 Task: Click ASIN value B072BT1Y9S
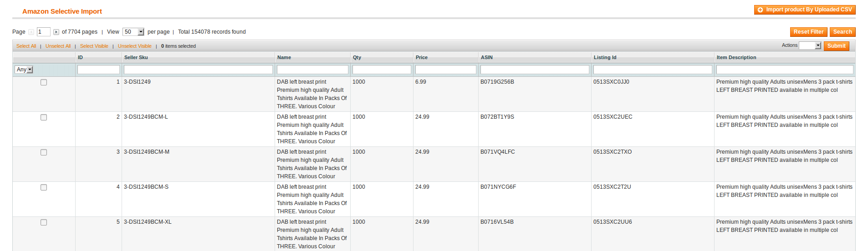click(x=497, y=117)
